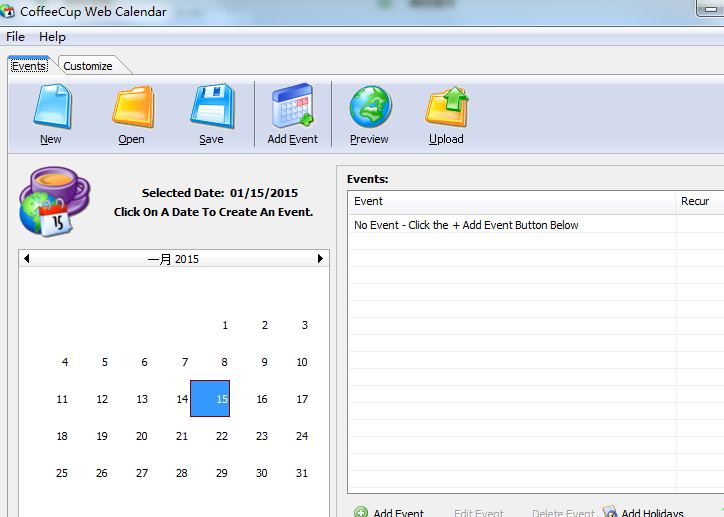Viewport: 724px width, 517px height.
Task: Select January 17 on the calendar
Action: [302, 399]
